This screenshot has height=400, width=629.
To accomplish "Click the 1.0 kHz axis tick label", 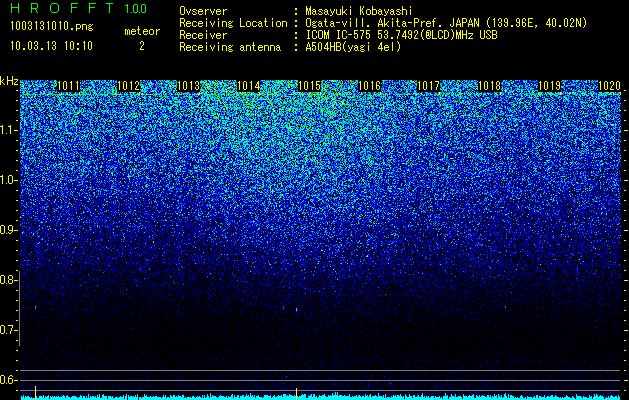I will tap(8, 180).
